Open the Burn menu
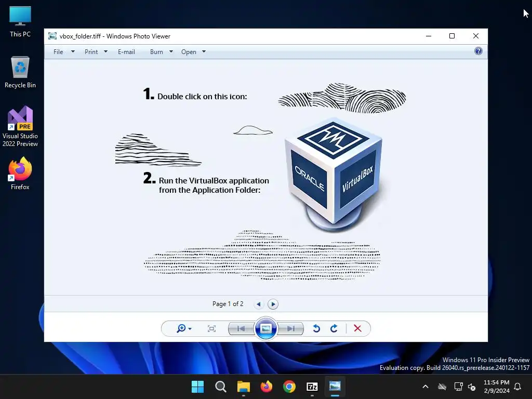This screenshot has height=399, width=532. point(156,52)
